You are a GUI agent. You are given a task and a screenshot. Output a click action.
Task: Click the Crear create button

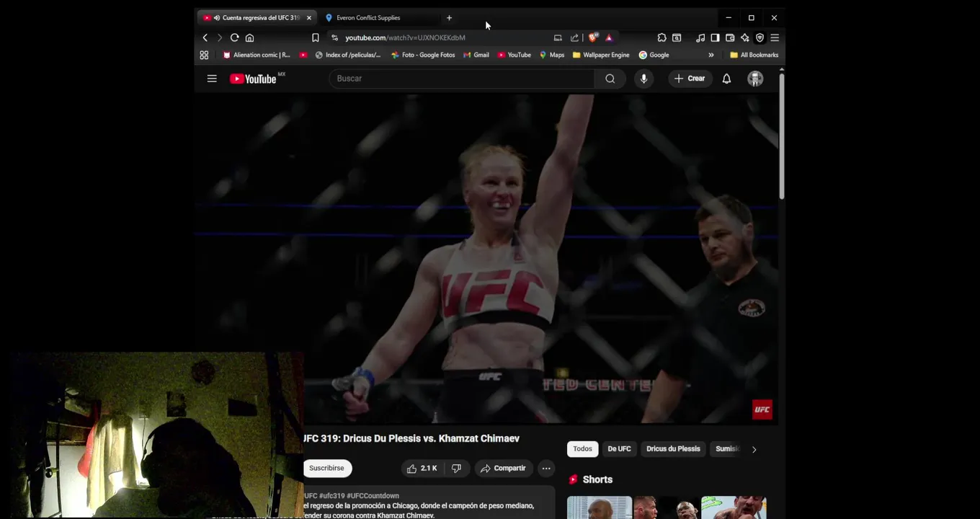pos(690,79)
